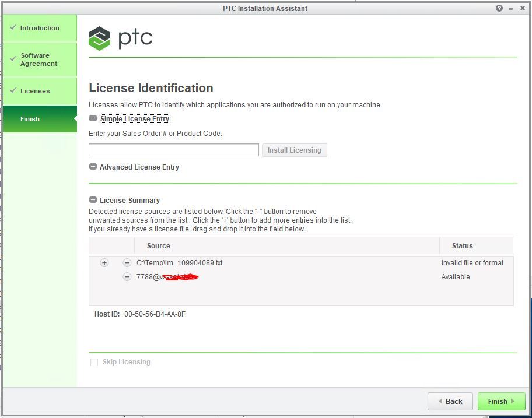The width and height of the screenshot is (532, 418).
Task: Click the PTC logo
Action: pyautogui.click(x=120, y=38)
